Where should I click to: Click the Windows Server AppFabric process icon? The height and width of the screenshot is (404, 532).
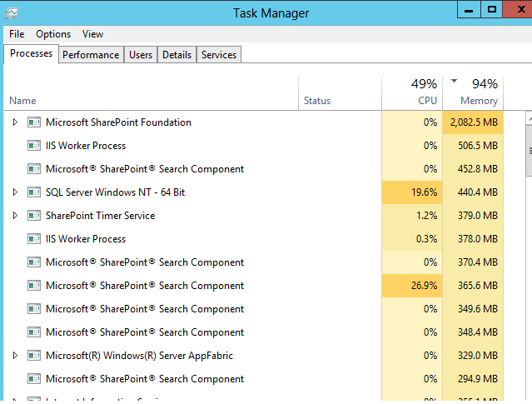(34, 356)
